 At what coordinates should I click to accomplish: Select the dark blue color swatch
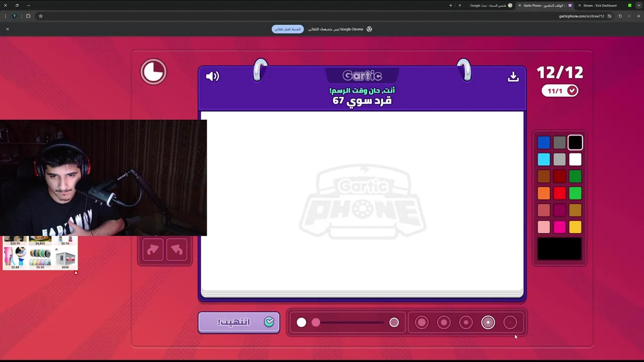coord(544,143)
